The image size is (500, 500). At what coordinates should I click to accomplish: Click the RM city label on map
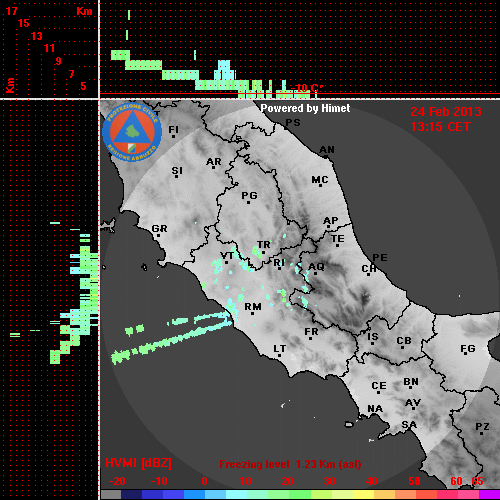tap(253, 307)
